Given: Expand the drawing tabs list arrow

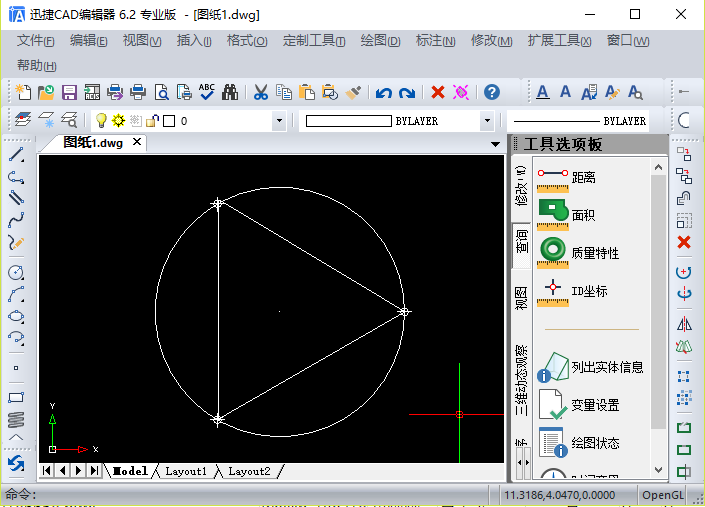Looking at the screenshot, I should (495, 144).
